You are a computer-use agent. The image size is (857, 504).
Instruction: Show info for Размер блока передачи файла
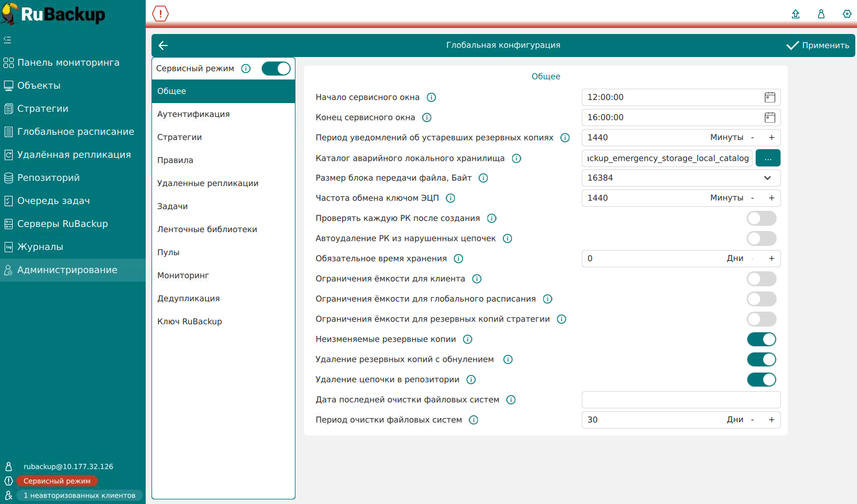[x=483, y=178]
